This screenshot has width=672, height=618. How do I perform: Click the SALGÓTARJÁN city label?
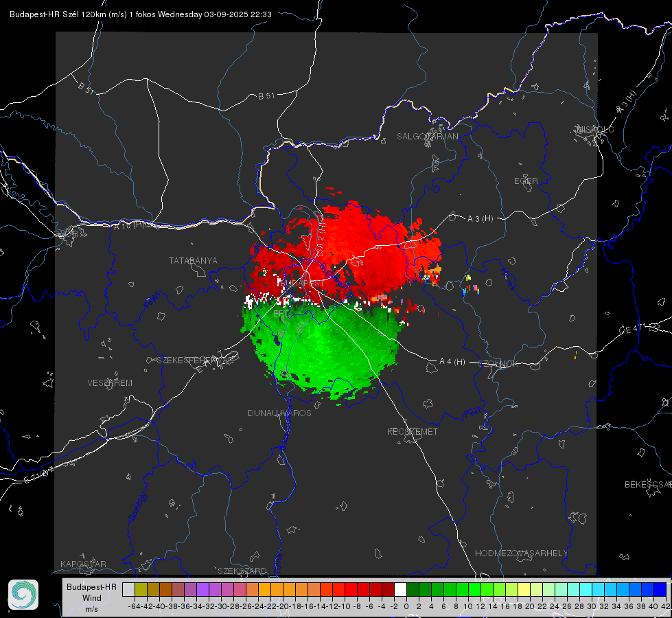click(427, 137)
